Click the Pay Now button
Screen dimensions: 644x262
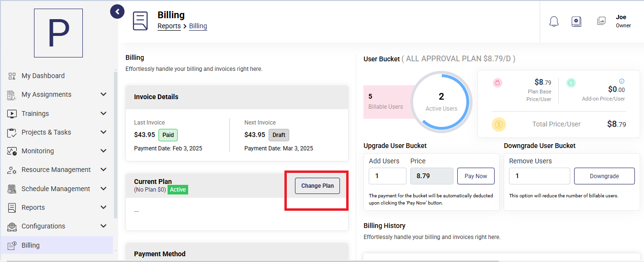point(476,176)
